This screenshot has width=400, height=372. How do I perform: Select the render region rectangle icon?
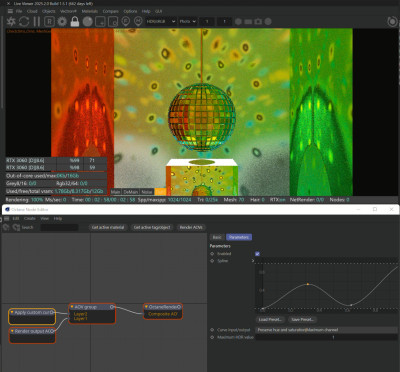coord(100,22)
